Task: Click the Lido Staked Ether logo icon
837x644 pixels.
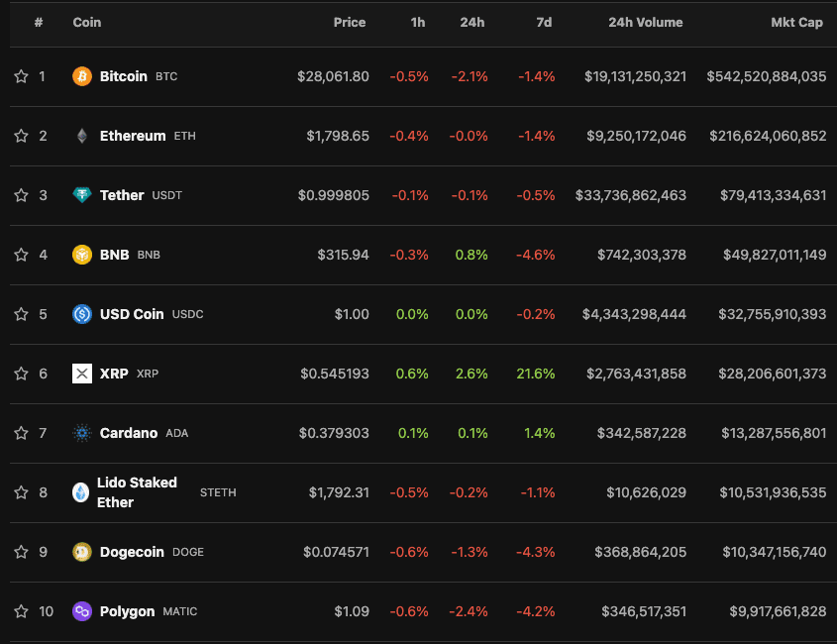Action: coord(80,492)
